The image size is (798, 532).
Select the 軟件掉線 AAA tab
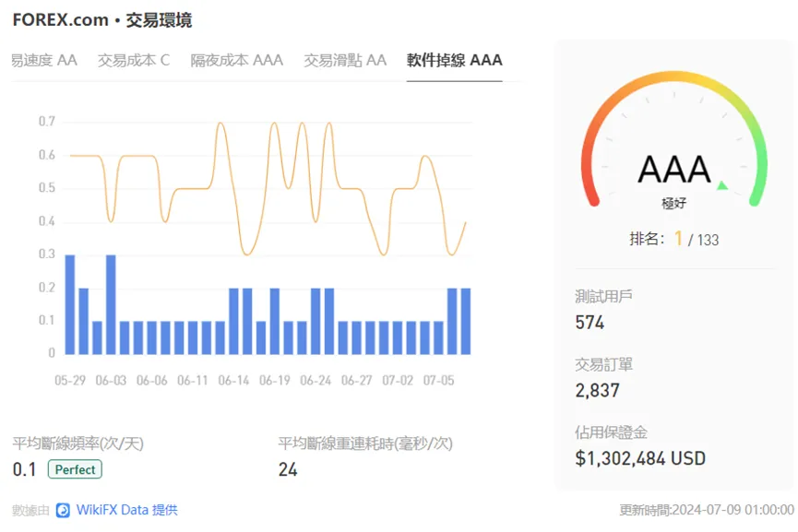click(455, 60)
